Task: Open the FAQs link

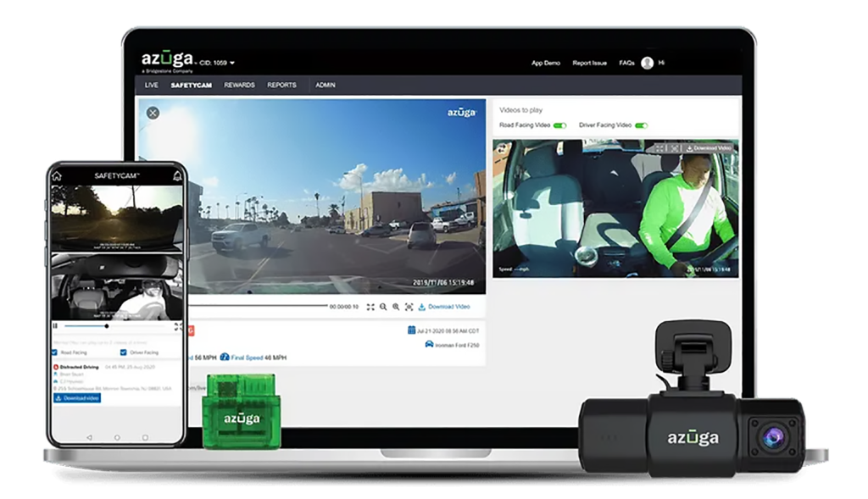Action: pyautogui.click(x=626, y=63)
